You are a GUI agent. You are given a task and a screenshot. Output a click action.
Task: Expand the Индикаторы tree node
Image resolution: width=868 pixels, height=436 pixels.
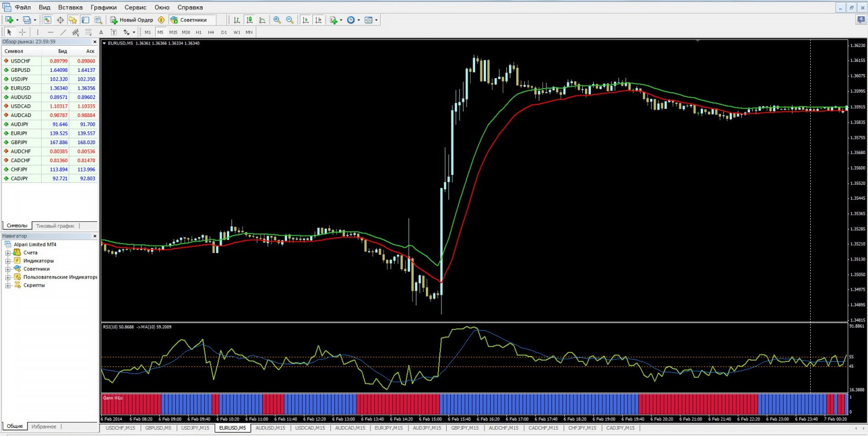click(x=8, y=261)
